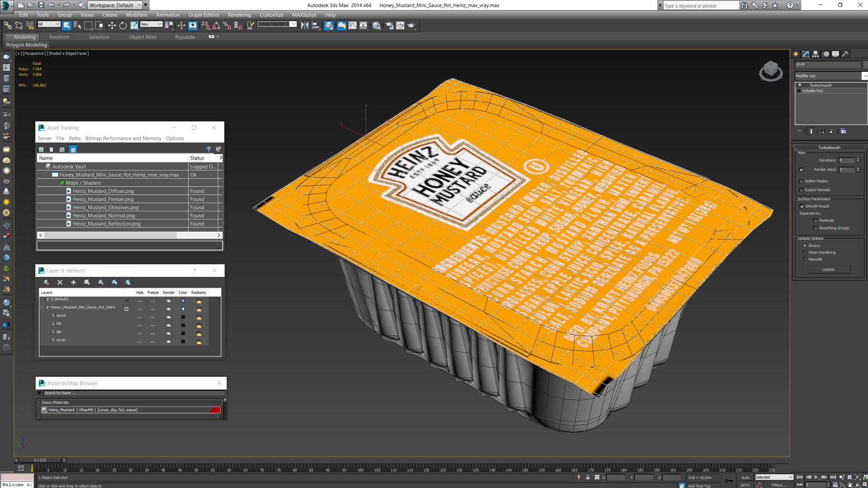Choose the Select and Move tool

(x=112, y=25)
